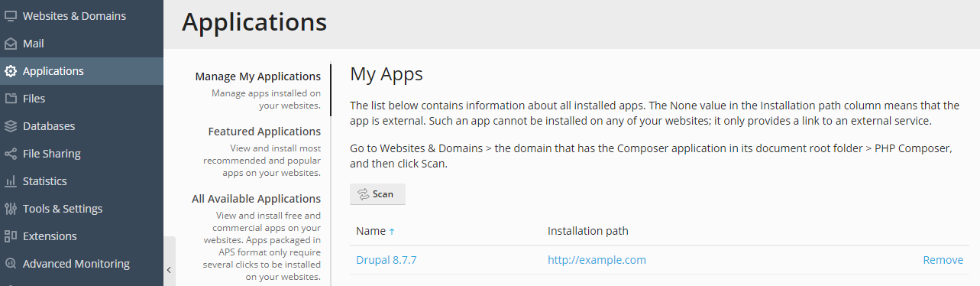The height and width of the screenshot is (286, 980).
Task: View the Statistics page
Action: click(82, 181)
